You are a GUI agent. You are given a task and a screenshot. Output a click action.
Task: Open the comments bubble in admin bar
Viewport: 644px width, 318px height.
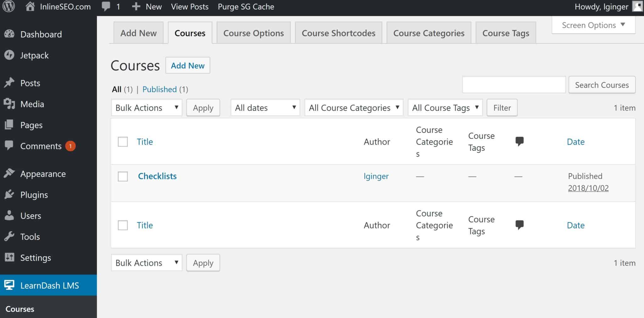[106, 7]
